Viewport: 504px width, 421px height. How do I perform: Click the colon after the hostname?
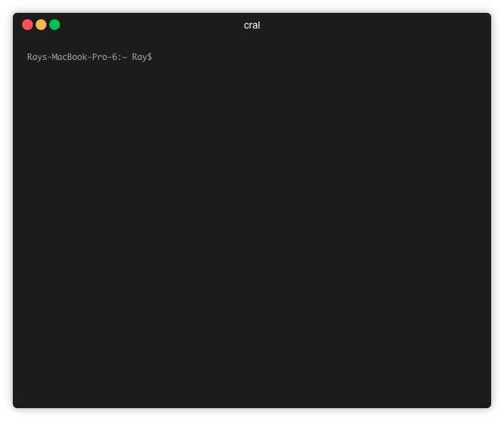[119, 58]
